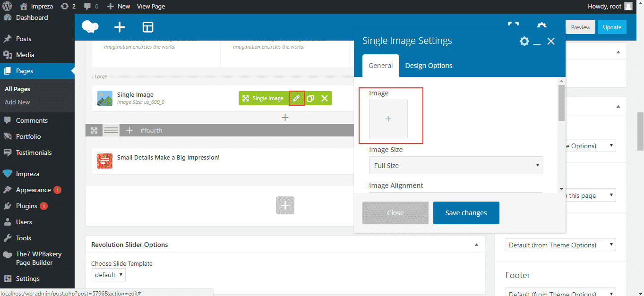Screen dimensions: 644x296
Task: Click the Single Image thumbnail icon
Action: tap(105, 98)
